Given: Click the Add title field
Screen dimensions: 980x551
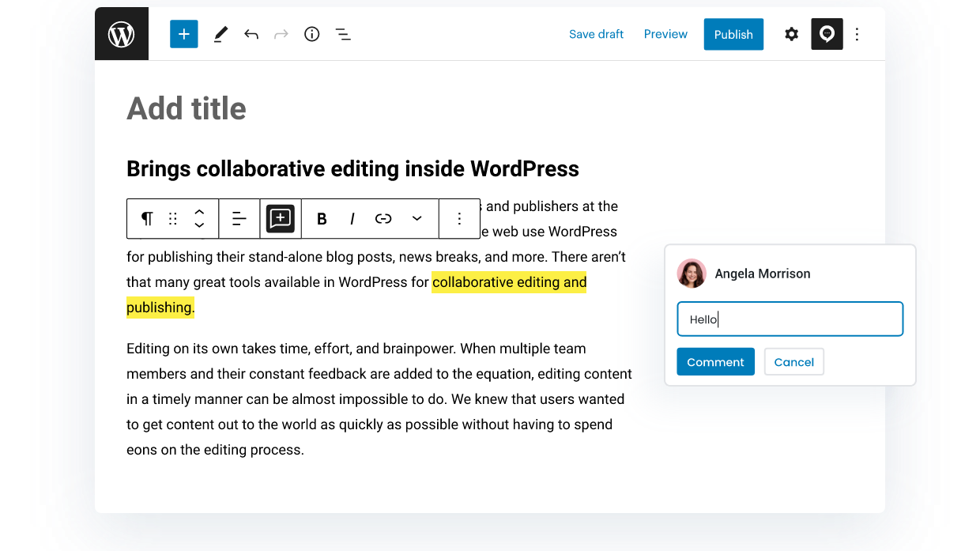Looking at the screenshot, I should click(x=187, y=108).
